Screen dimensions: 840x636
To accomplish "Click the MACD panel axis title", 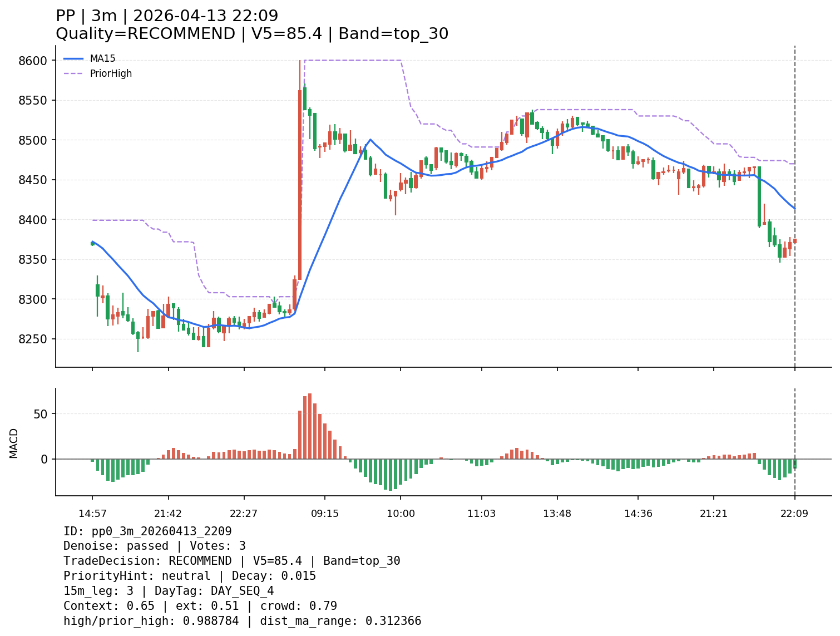I will pos(14,443).
